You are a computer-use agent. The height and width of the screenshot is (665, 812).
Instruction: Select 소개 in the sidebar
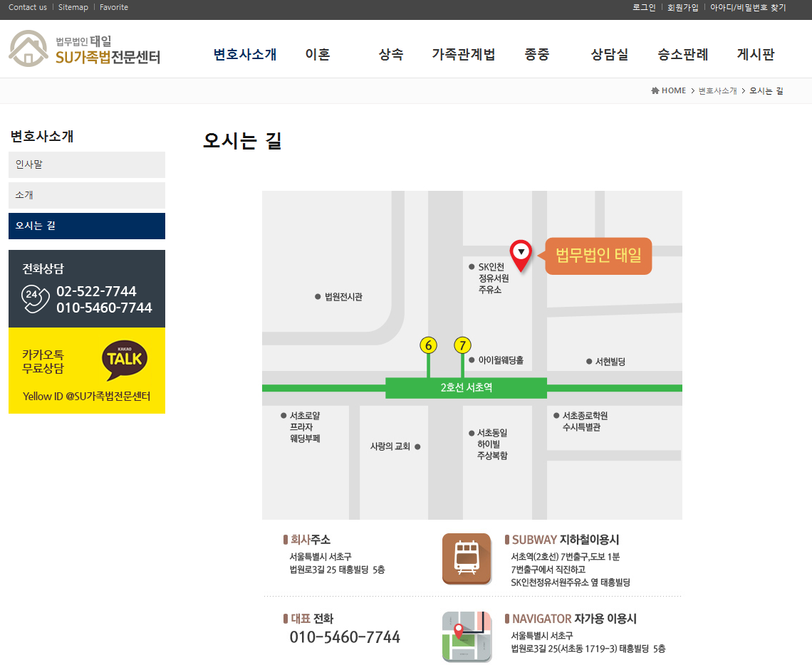pyautogui.click(x=87, y=195)
